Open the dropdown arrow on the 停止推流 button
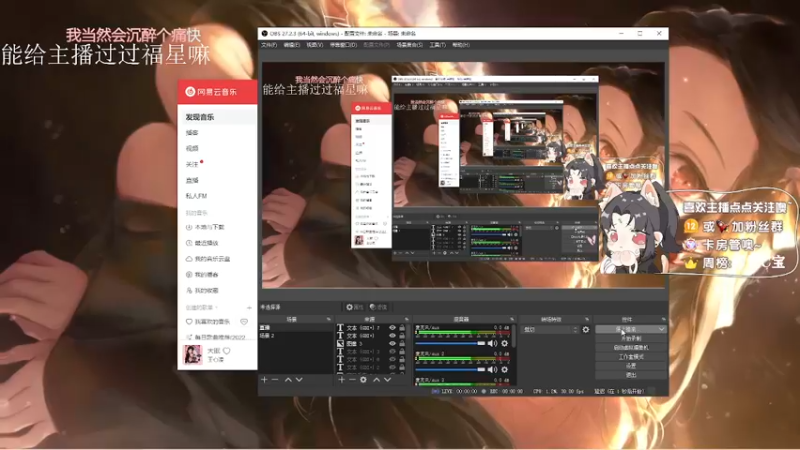Viewport: 800px width, 450px height. tap(662, 330)
